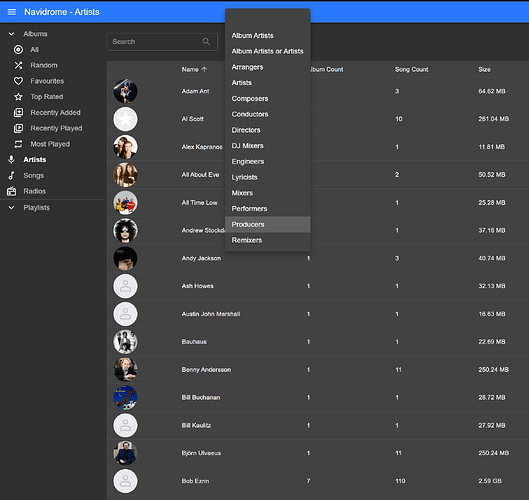Select Performers role option
This screenshot has height=500, width=529.
[268, 209]
